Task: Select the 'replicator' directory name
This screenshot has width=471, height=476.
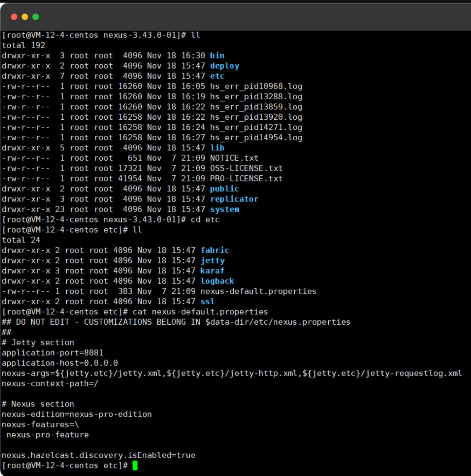Action: (234, 199)
